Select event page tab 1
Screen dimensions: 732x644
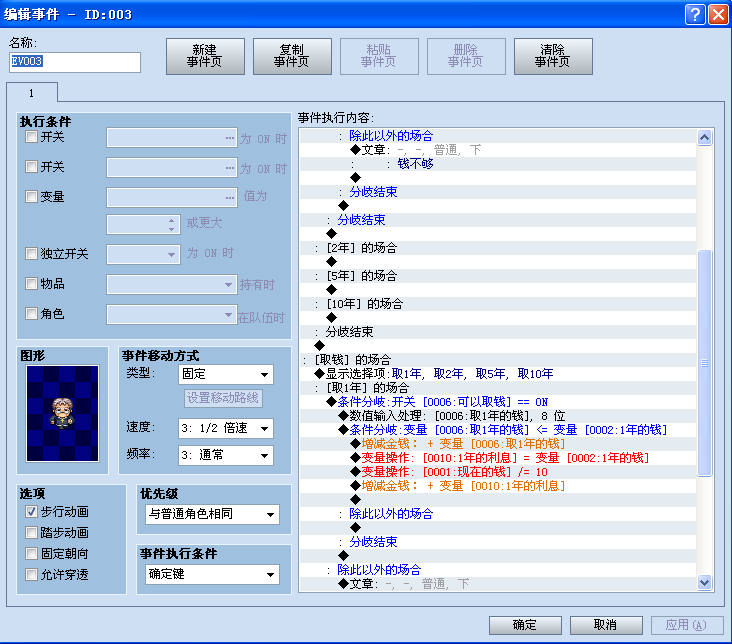click(x=32, y=93)
